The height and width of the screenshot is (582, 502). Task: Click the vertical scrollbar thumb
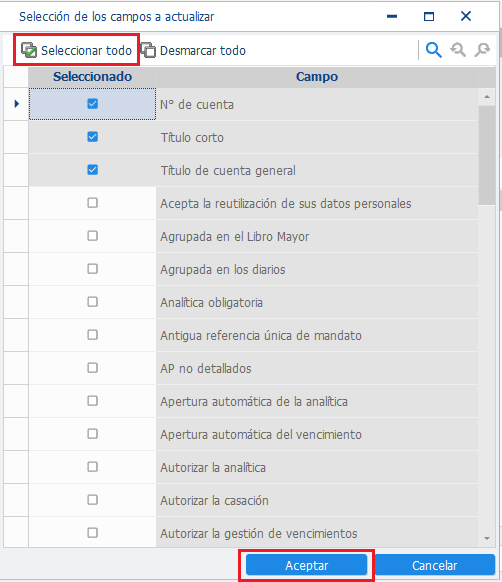(x=487, y=155)
